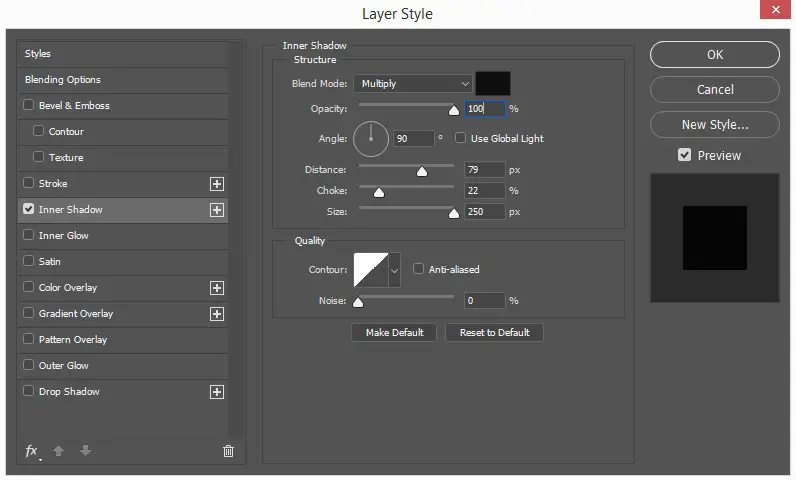Viewport: 796px width, 480px height.
Task: Enable the Drop Shadow checkbox
Action: click(28, 391)
